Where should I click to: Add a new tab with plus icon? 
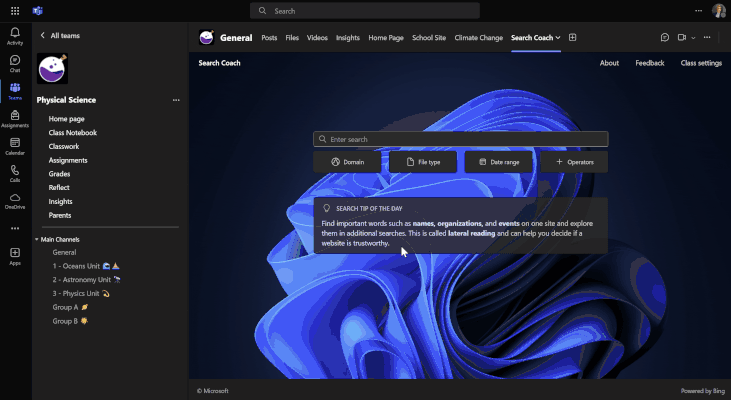click(x=572, y=38)
